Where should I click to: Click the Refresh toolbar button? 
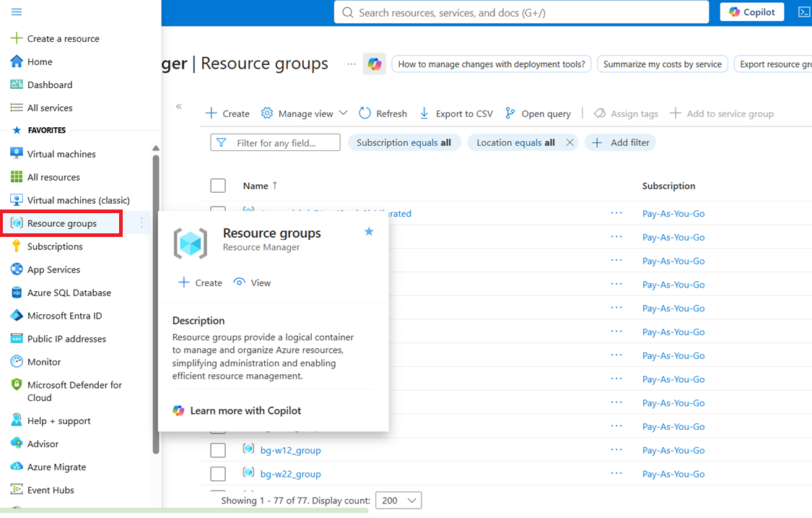[x=383, y=113]
